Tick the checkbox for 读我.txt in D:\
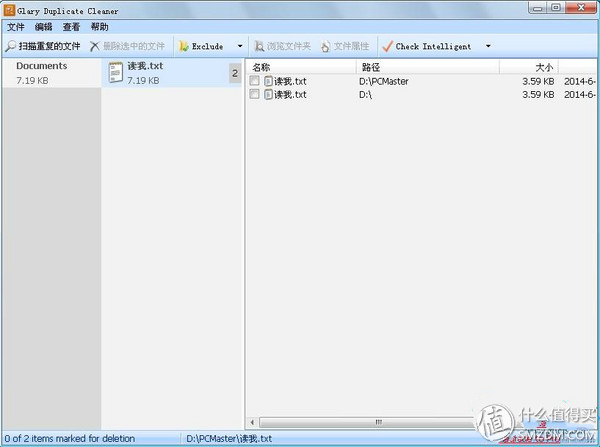Screen dimensions: 600x447 click(x=254, y=94)
